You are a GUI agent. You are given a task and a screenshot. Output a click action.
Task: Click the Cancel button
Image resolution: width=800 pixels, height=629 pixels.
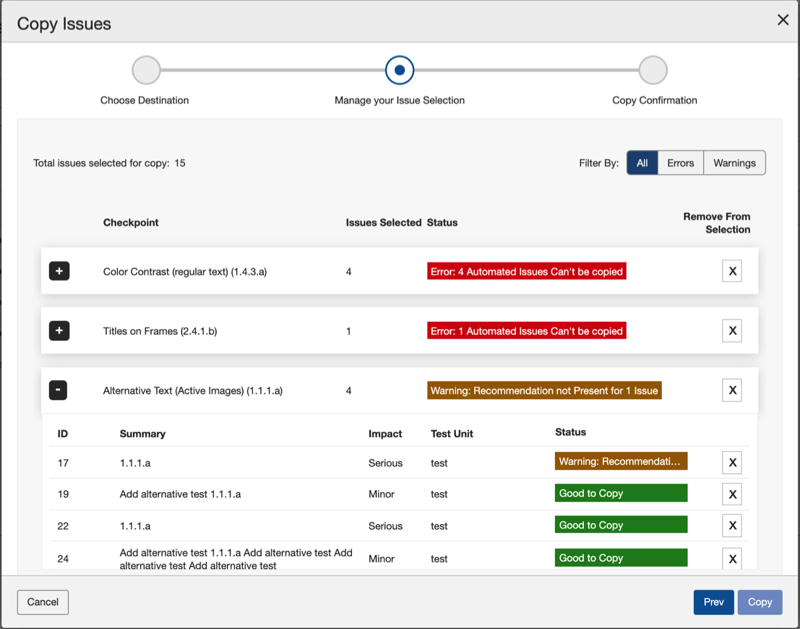(43, 602)
